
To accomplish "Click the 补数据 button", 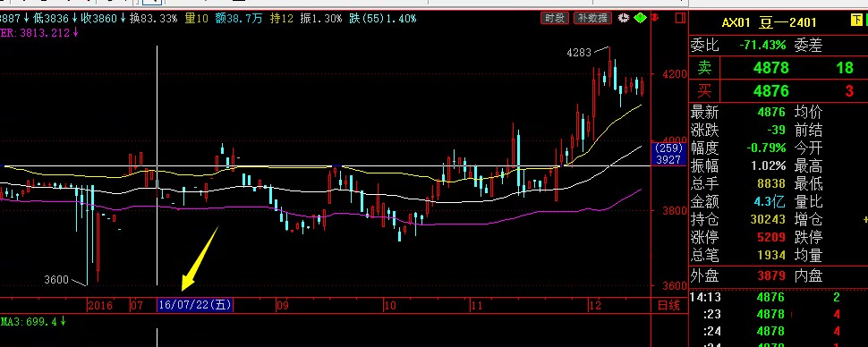I will point(594,18).
